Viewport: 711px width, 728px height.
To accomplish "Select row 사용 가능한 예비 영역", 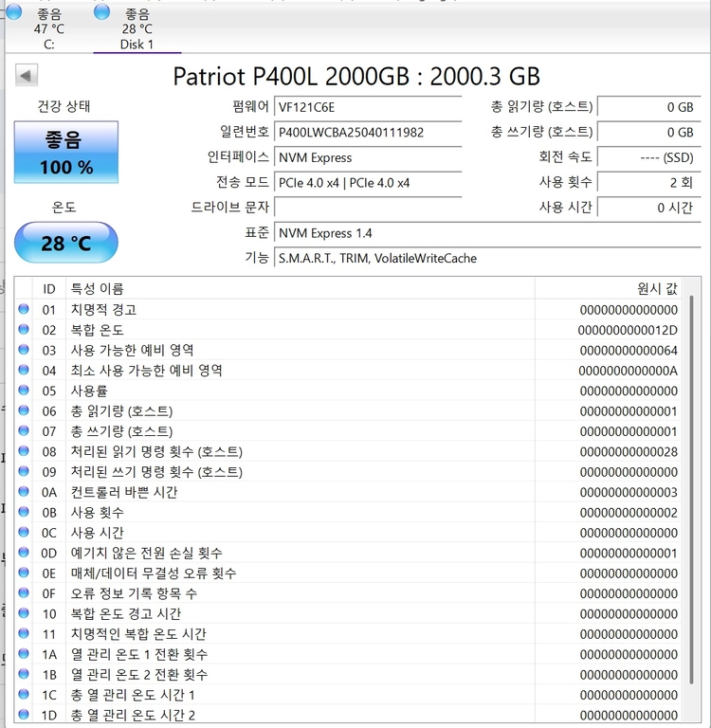I will point(348,350).
